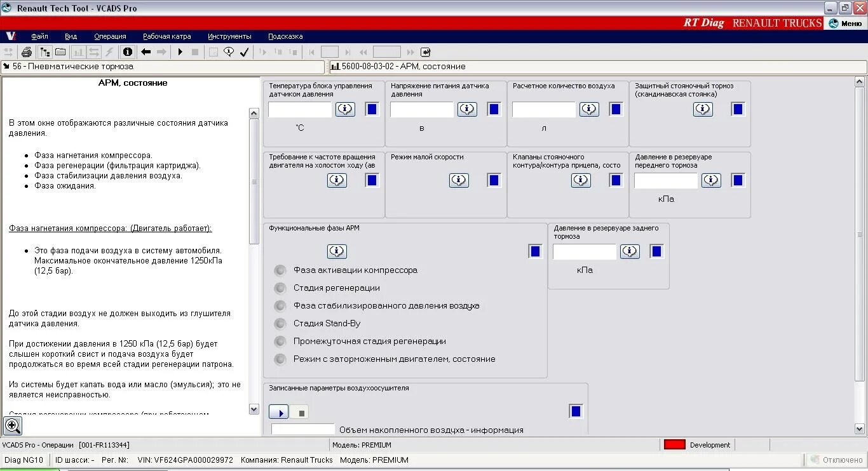Click VIN: VF624GPA000029972 in status bar

186,460
